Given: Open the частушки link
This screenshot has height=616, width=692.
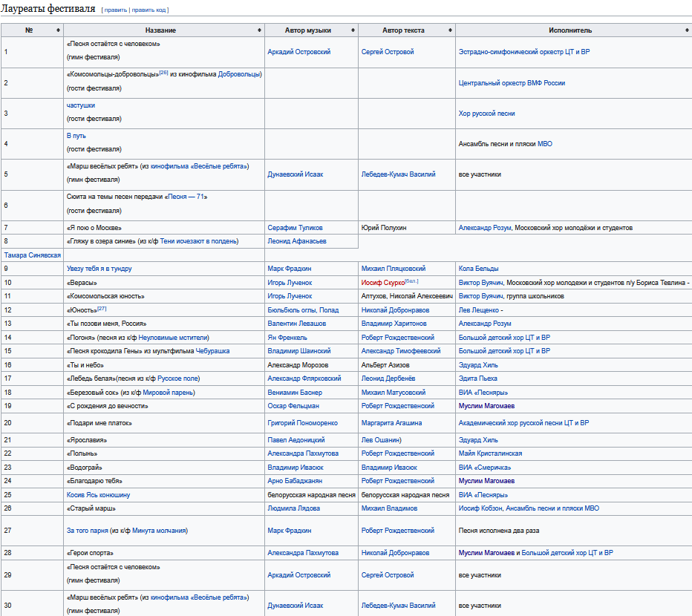Looking at the screenshot, I should coord(81,105).
